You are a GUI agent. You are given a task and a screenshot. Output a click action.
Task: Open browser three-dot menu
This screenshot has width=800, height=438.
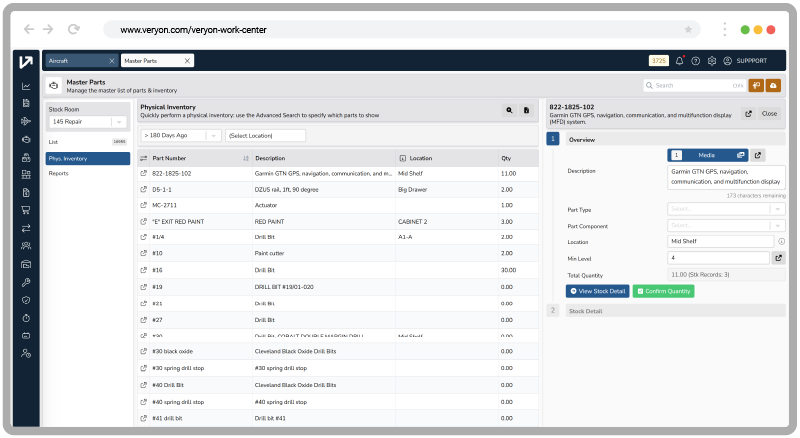pyautogui.click(x=724, y=29)
